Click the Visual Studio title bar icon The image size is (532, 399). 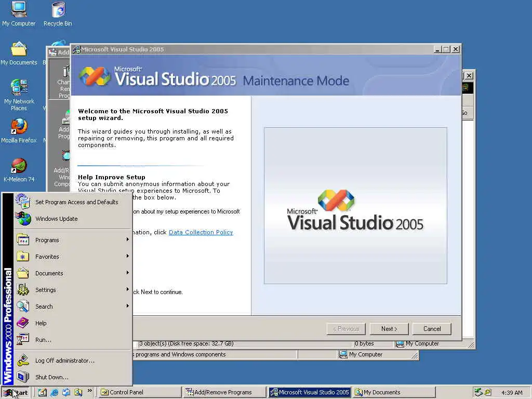(77, 49)
